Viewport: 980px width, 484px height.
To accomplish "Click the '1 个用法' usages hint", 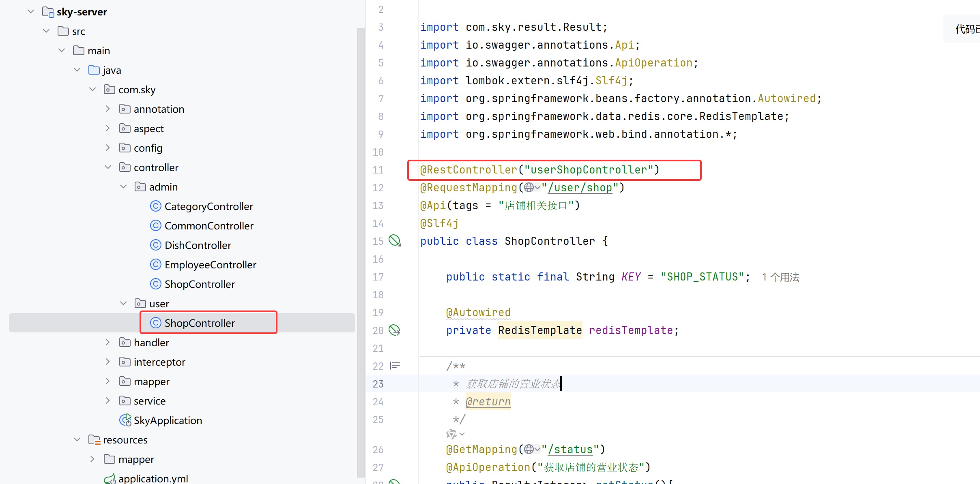I will (x=780, y=277).
